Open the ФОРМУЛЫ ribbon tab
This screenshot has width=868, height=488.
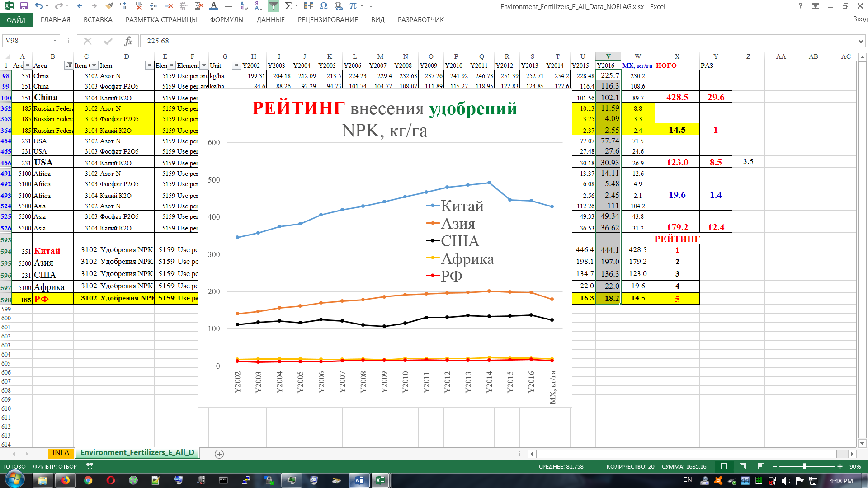pos(226,20)
